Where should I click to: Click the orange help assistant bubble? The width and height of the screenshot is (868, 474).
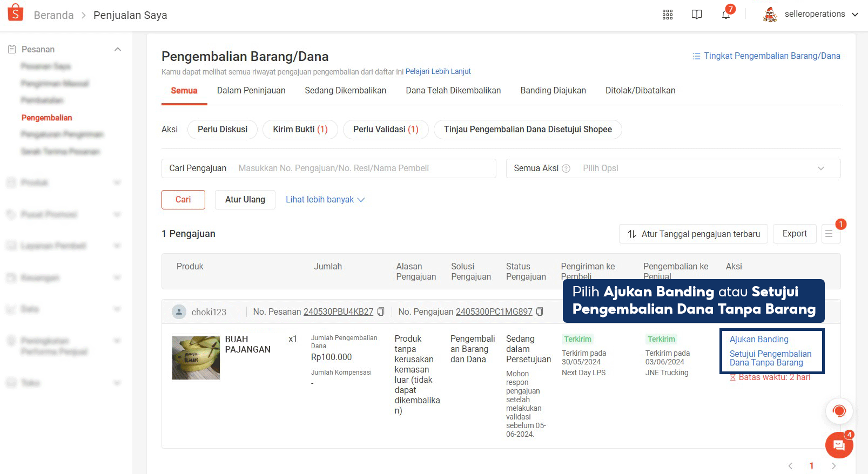pos(839,411)
